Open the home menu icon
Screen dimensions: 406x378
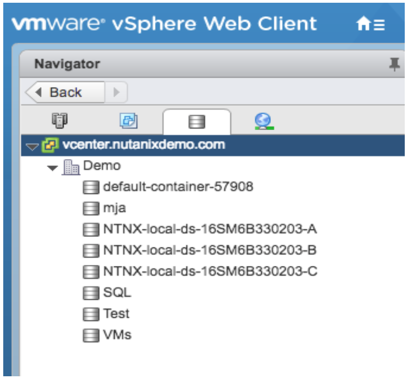pyautogui.click(x=370, y=24)
